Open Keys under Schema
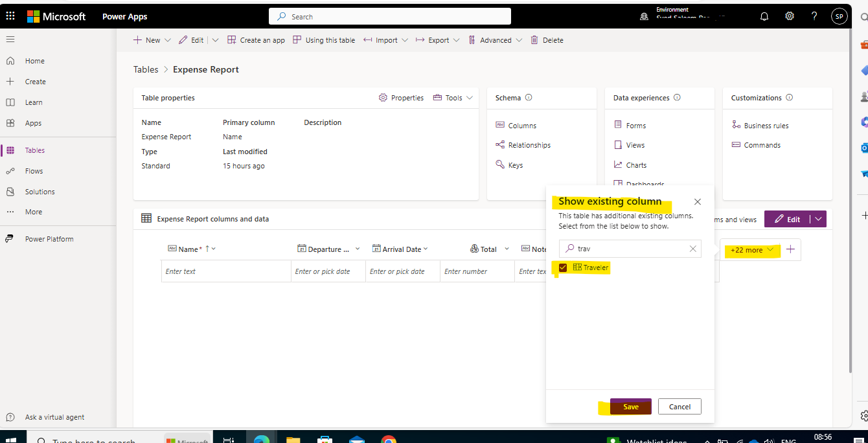Viewport: 868px width, 443px height. [x=509, y=165]
